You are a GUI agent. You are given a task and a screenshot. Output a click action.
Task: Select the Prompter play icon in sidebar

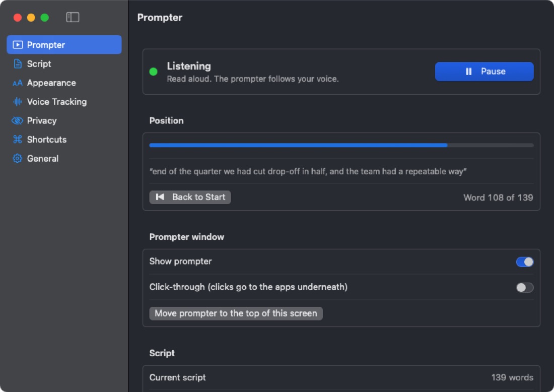[x=18, y=45]
